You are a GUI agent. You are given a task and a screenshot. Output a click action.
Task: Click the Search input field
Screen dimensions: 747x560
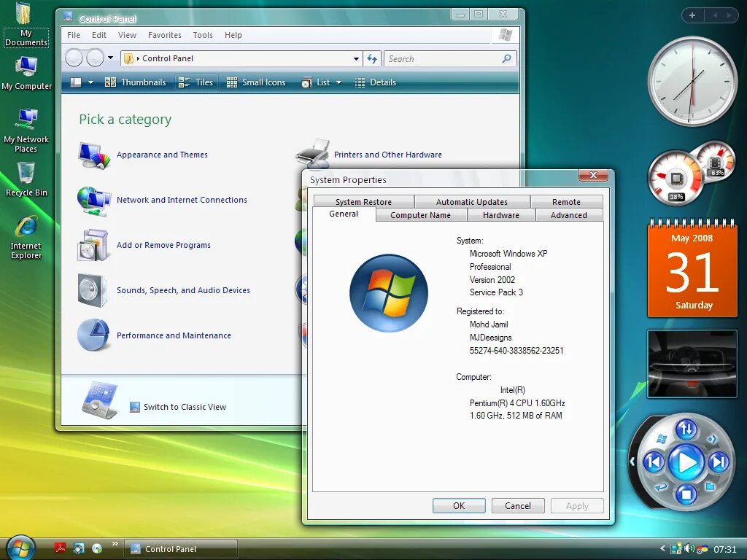[443, 58]
